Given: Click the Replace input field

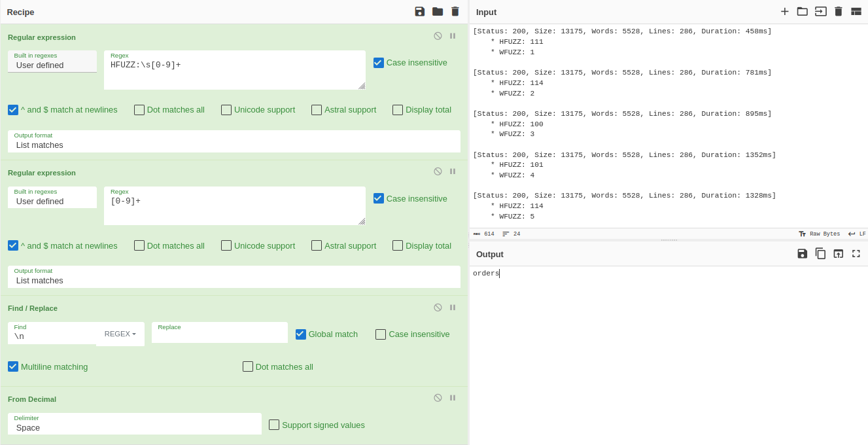Looking at the screenshot, I should pos(220,336).
